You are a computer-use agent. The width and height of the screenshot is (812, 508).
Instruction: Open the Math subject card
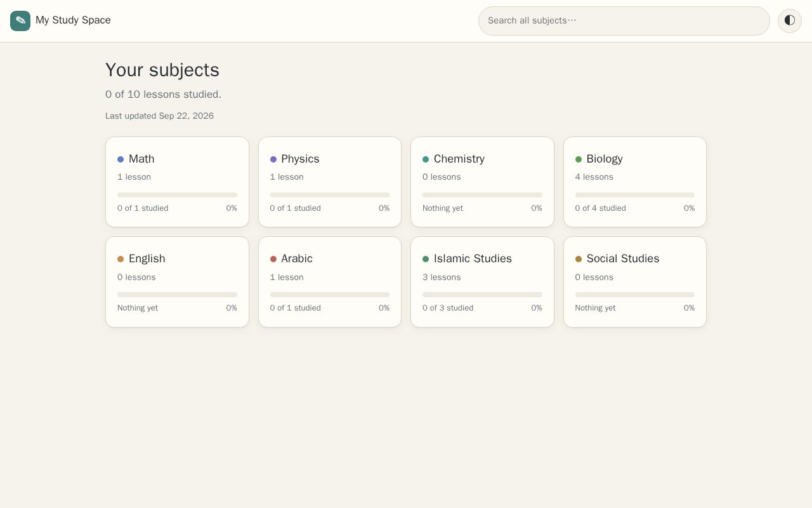[x=177, y=182]
